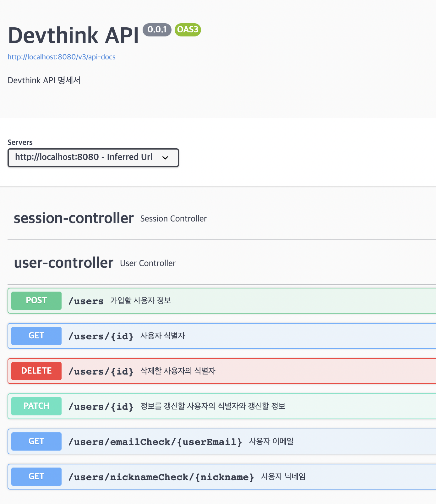Viewport: 436px width, 504px height.
Task: Click the 'Session Controller' description text
Action: click(x=173, y=219)
